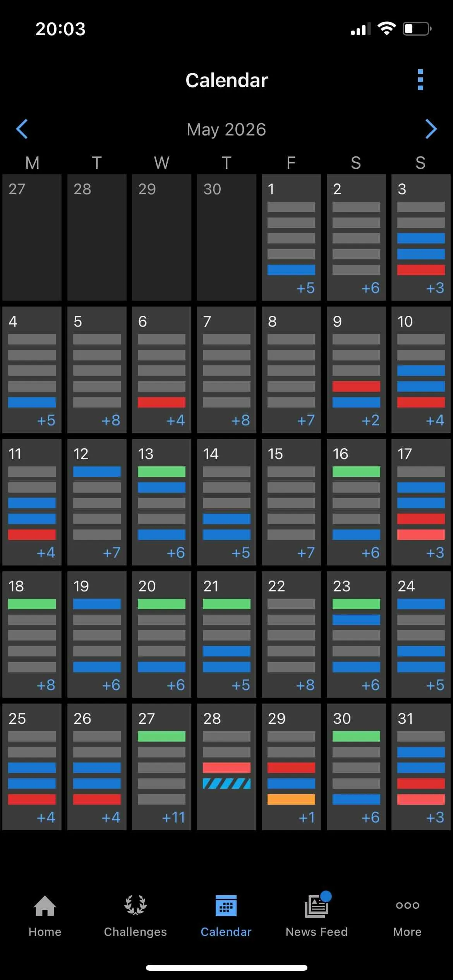The width and height of the screenshot is (453, 980).
Task: Tap the +6 more on day 16
Action: (x=371, y=553)
